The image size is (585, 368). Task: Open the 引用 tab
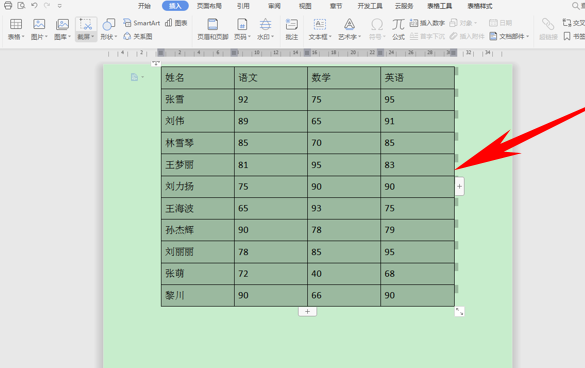243,6
